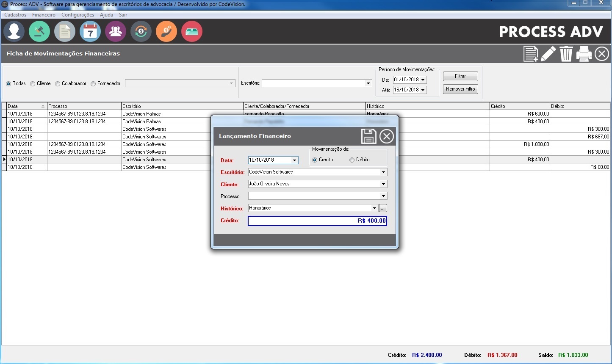Open the calendar icon showing 7
612x364 pixels.
point(90,32)
